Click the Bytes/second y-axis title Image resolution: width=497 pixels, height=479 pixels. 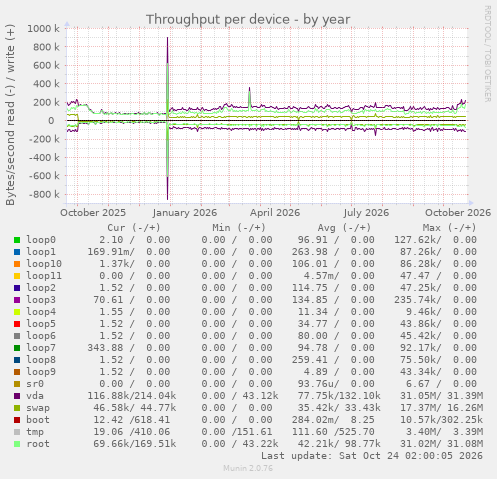coord(10,115)
